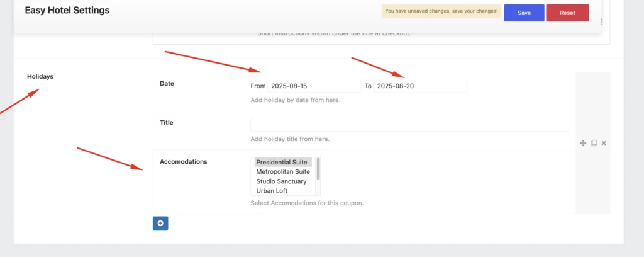Select Metropolitan Suite in accommodations list
The width and height of the screenshot is (644, 257).
282,171
